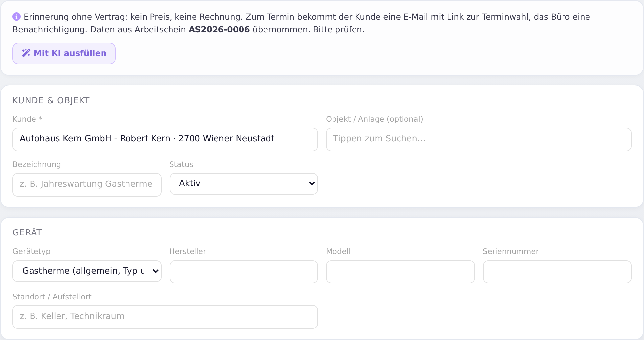Click the GERÄT section heading
This screenshot has width=644, height=340.
27,232
